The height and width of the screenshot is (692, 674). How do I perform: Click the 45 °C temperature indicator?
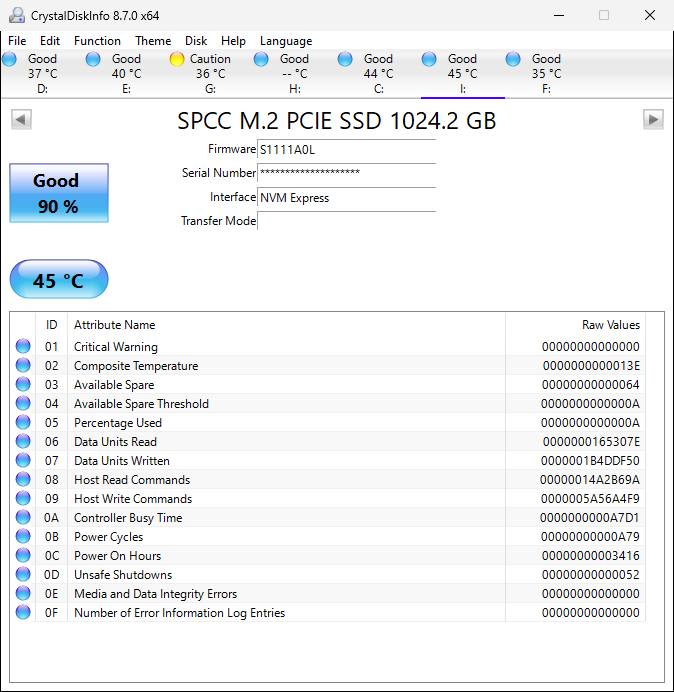(x=59, y=280)
